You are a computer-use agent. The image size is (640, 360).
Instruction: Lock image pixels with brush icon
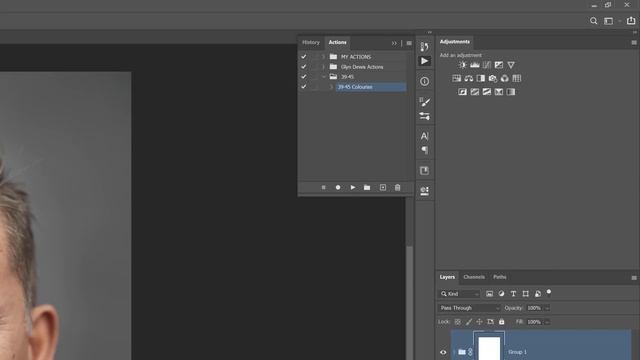(469, 322)
